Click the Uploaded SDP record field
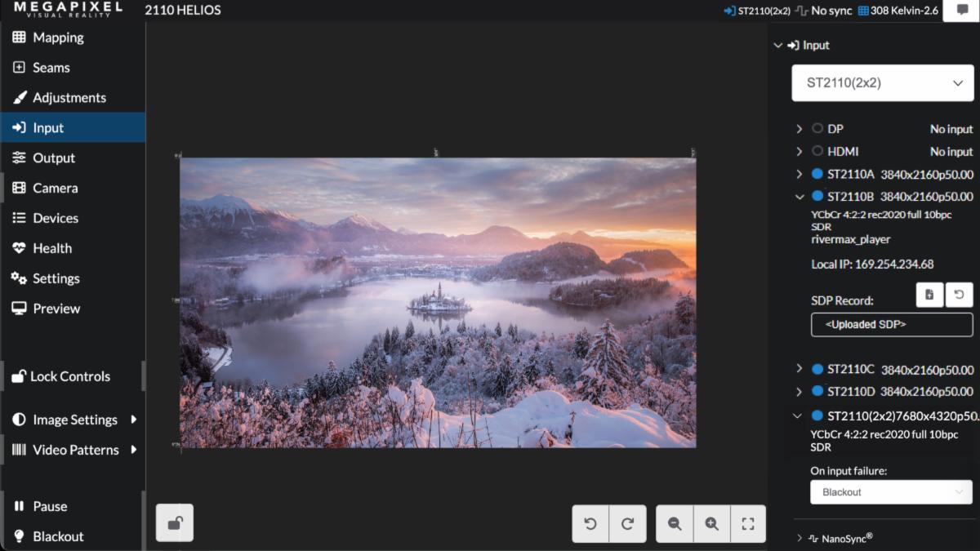 coord(892,324)
